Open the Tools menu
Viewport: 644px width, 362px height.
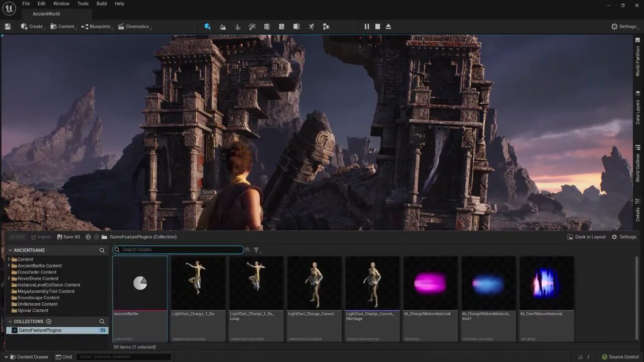coord(83,4)
